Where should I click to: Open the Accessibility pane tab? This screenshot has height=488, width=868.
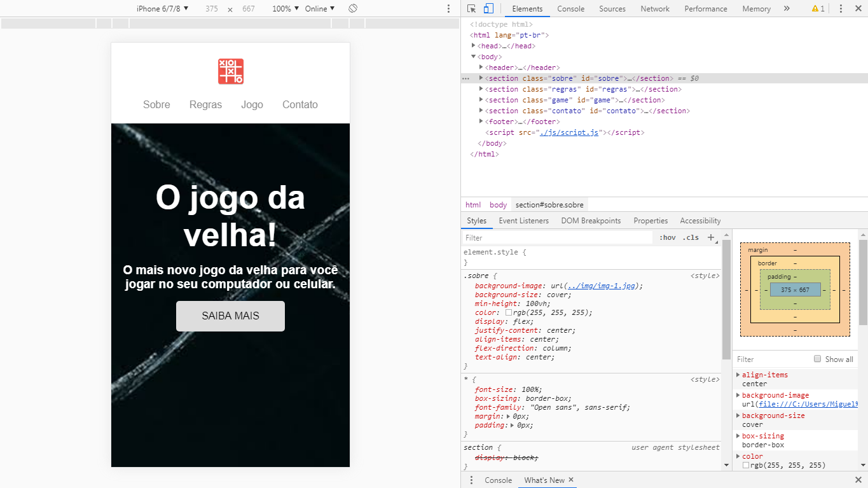click(700, 221)
